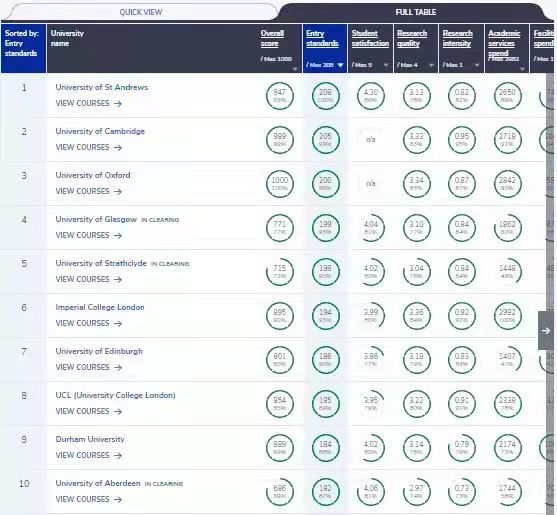Toggle Academic services spend sort arrow
The width and height of the screenshot is (557, 515).
(x=522, y=69)
